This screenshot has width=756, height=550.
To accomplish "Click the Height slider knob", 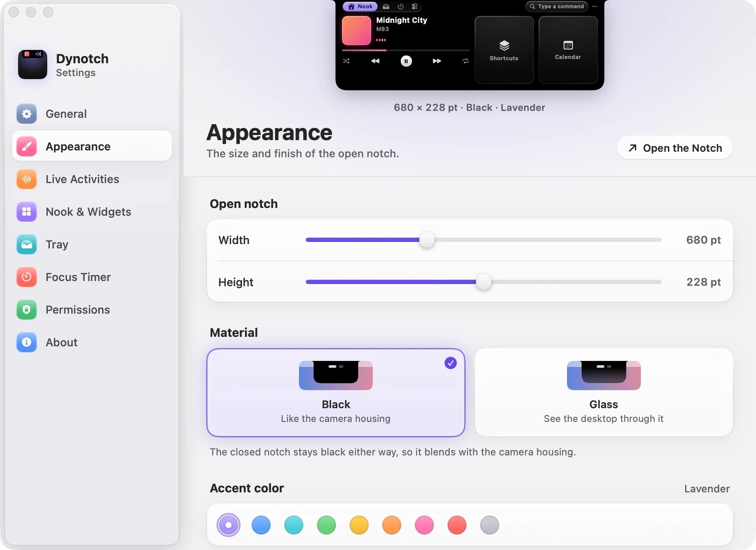I will pyautogui.click(x=483, y=282).
